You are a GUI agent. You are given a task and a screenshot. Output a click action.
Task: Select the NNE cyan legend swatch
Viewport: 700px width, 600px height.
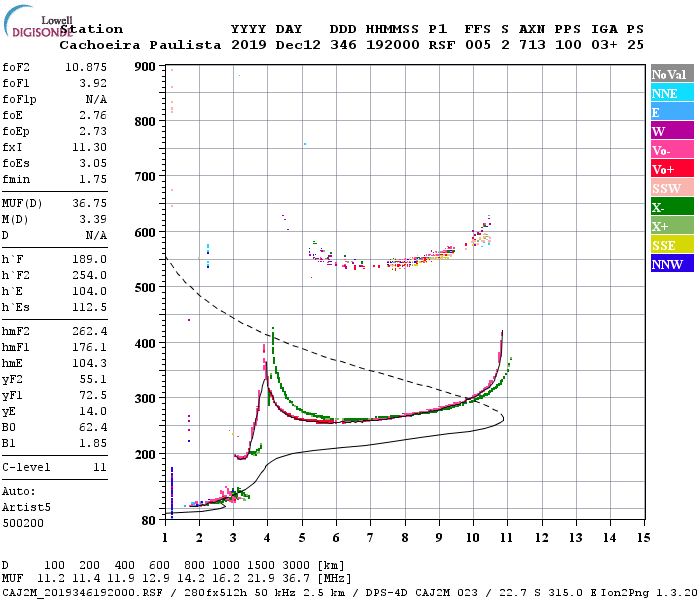(672, 93)
